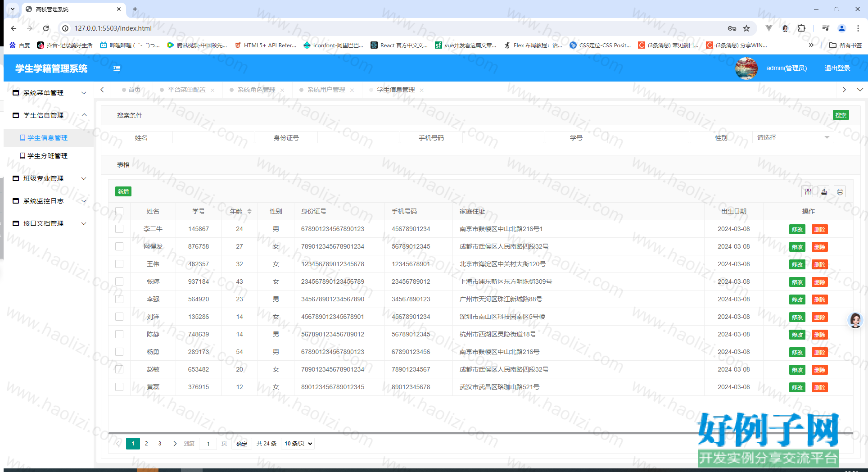Viewport: 868px width, 472px height.
Task: Check the row for 黄磊
Action: pyautogui.click(x=119, y=387)
